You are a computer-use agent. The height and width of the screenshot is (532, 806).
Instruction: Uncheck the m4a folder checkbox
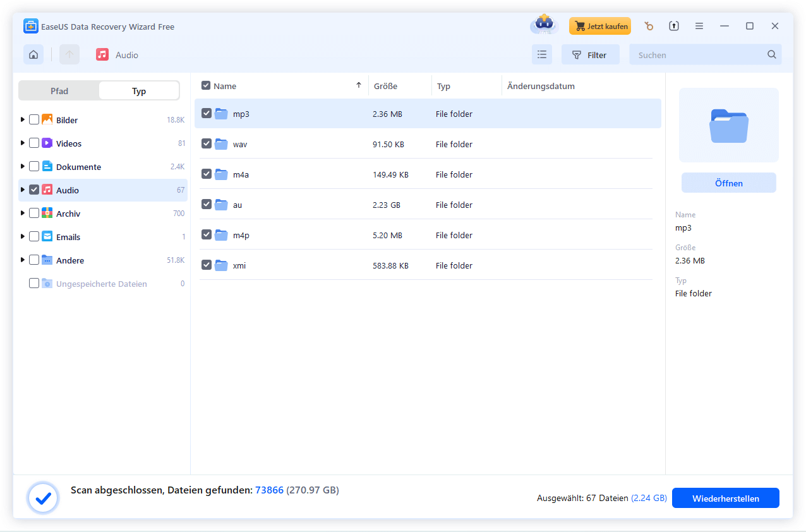click(x=206, y=174)
